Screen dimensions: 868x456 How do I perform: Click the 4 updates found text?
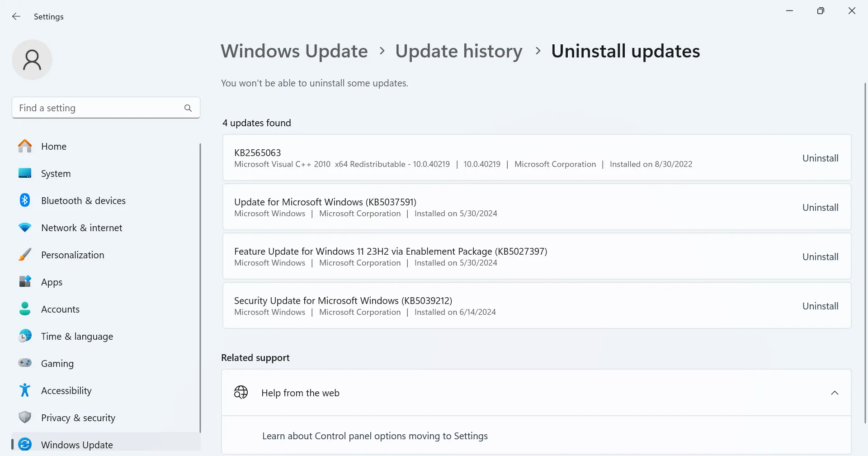pyautogui.click(x=256, y=123)
